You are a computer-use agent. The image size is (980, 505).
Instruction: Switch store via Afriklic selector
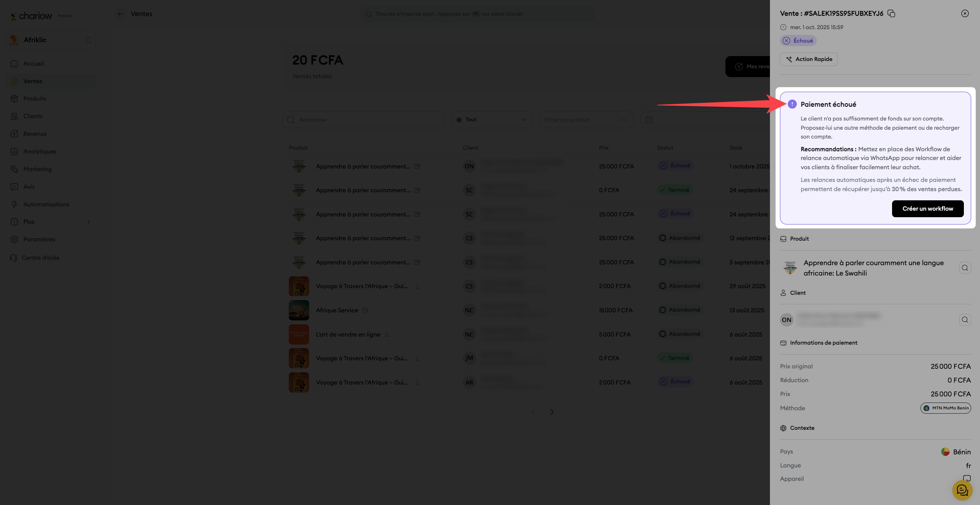point(50,40)
